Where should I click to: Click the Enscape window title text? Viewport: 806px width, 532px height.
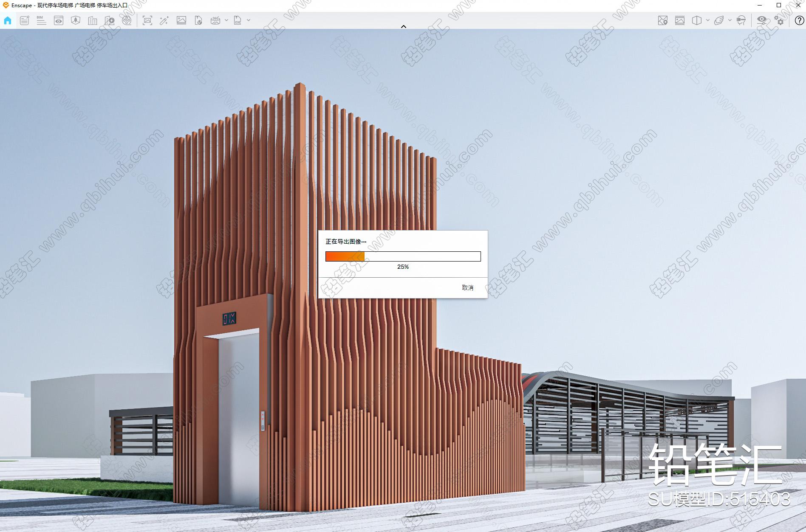[x=70, y=6]
